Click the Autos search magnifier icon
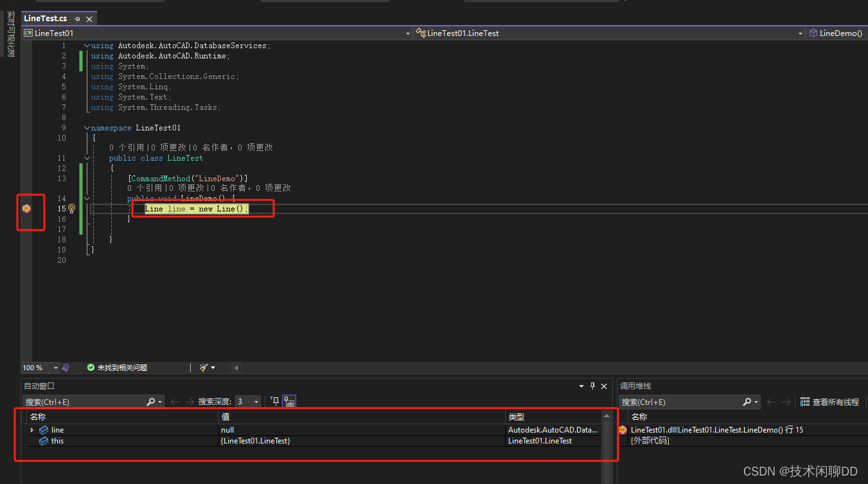The width and height of the screenshot is (868, 484). 150,402
